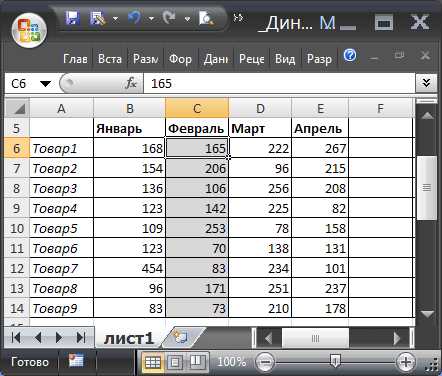442x376 pixels.
Task: Click the Товар7 cell
Action: pyautogui.click(x=61, y=268)
